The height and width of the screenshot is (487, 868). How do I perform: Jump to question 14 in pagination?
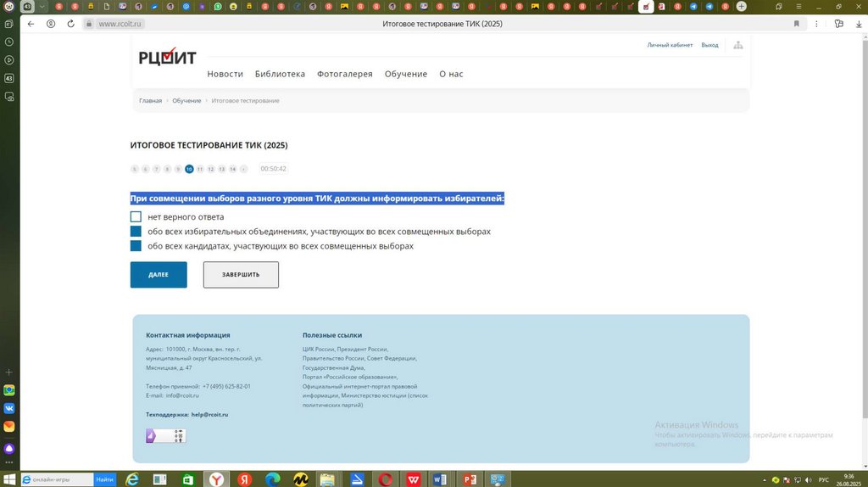coord(232,169)
